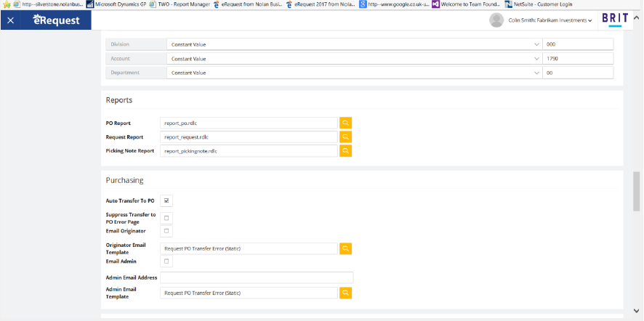This screenshot has height=321, width=644.
Task: Check the Email Admin checkbox
Action: click(x=166, y=261)
